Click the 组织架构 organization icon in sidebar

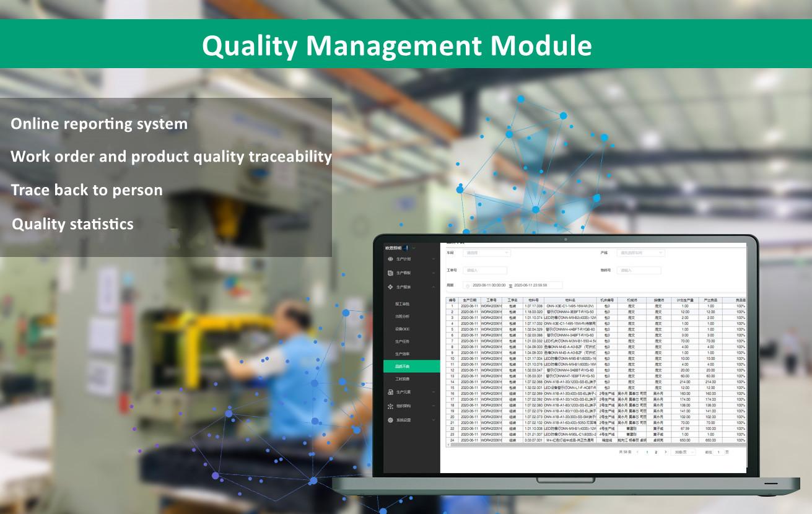coord(390,406)
